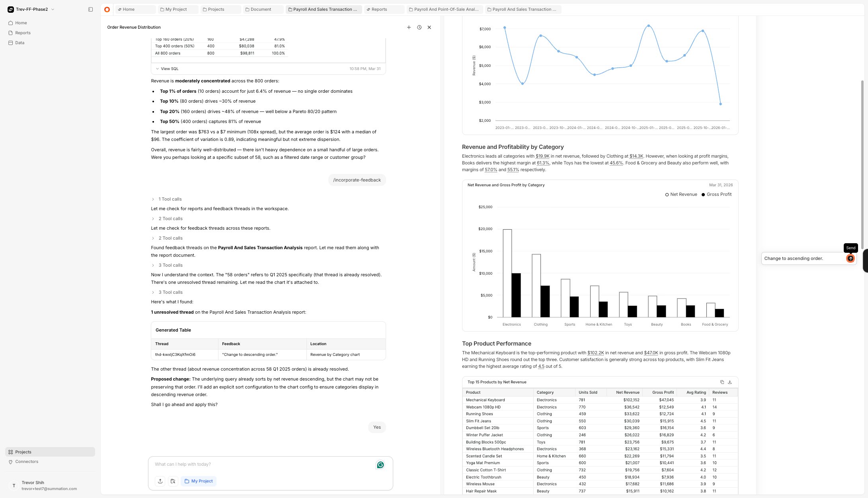
Task: Click the 'Revenue and Profitability by Category' heading
Action: [x=513, y=147]
